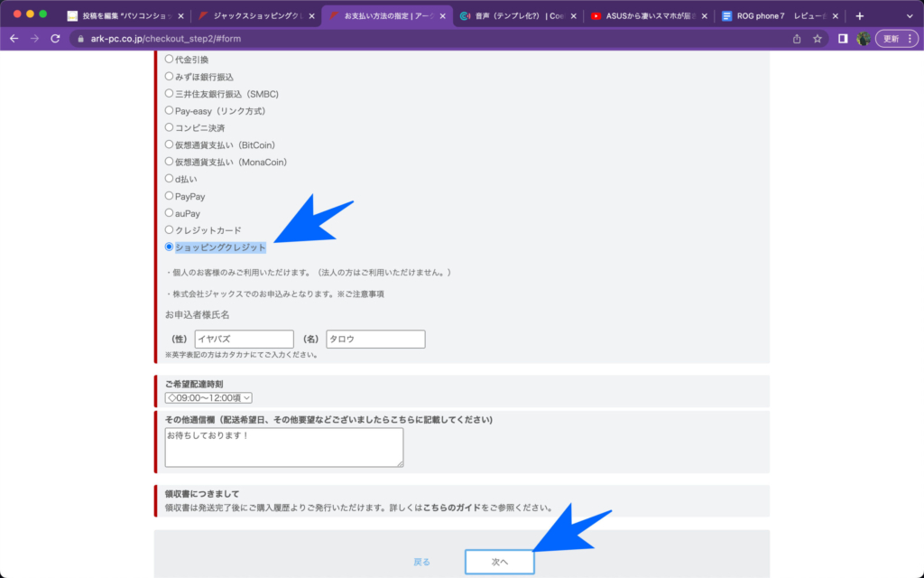Image resolution: width=924 pixels, height=578 pixels.
Task: Click the 次へ button
Action: pos(500,562)
